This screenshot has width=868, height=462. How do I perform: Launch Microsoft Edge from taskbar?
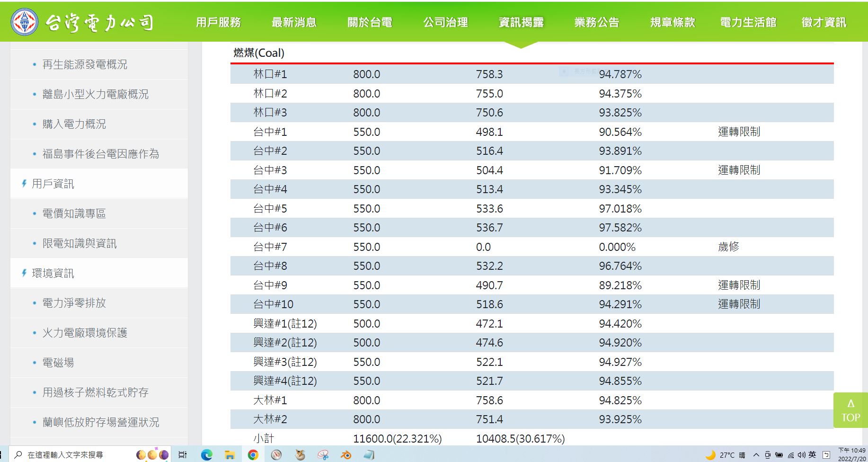click(206, 455)
